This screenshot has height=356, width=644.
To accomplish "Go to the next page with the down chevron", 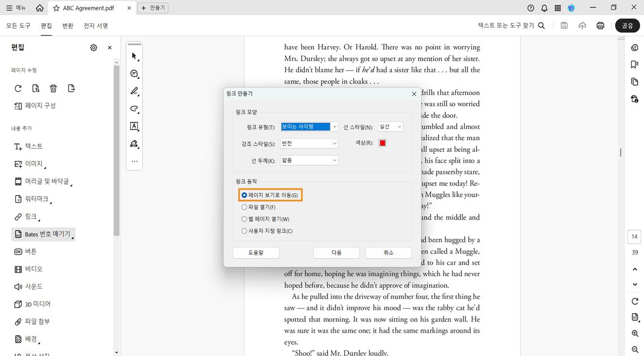I will pyautogui.click(x=635, y=284).
